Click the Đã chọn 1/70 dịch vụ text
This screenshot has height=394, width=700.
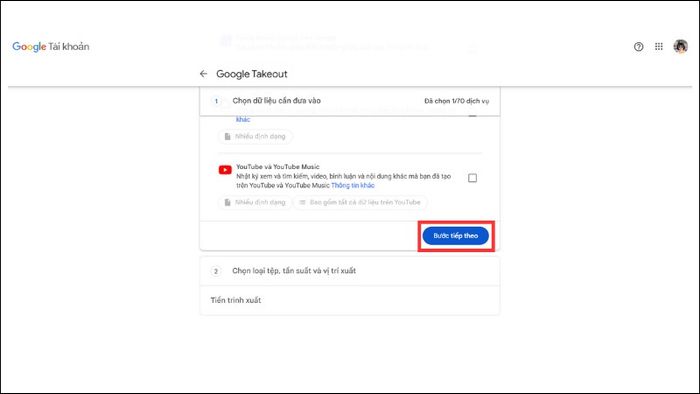coord(456,101)
